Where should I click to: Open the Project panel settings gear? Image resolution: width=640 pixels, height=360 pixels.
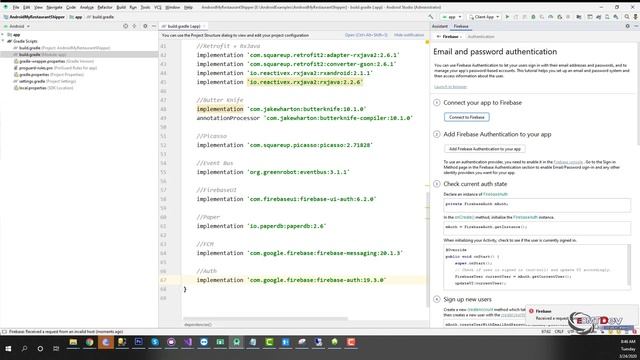tap(145, 26)
